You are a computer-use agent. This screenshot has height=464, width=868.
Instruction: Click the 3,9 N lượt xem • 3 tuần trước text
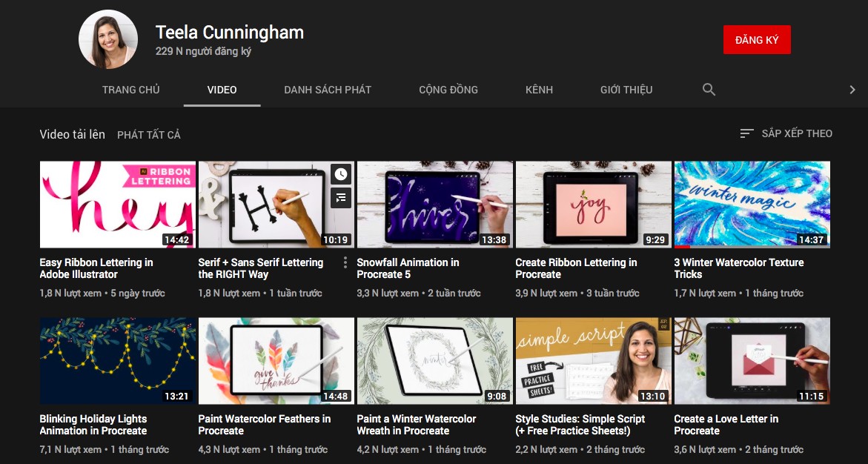(577, 293)
